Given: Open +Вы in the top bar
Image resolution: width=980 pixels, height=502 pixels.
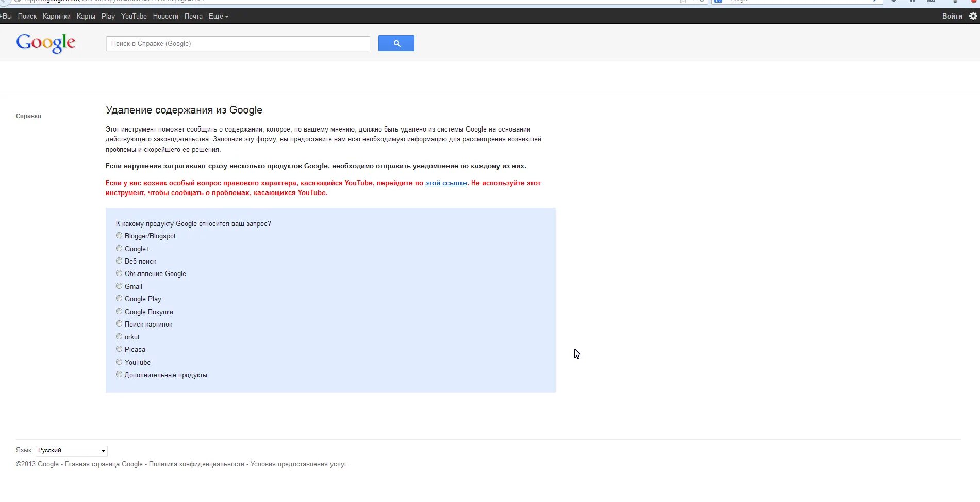Looking at the screenshot, I should (x=6, y=17).
